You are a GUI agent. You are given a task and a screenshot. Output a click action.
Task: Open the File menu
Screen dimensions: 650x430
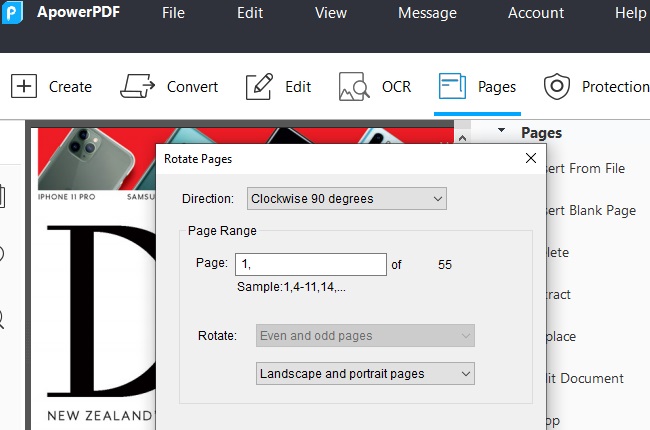pos(173,13)
